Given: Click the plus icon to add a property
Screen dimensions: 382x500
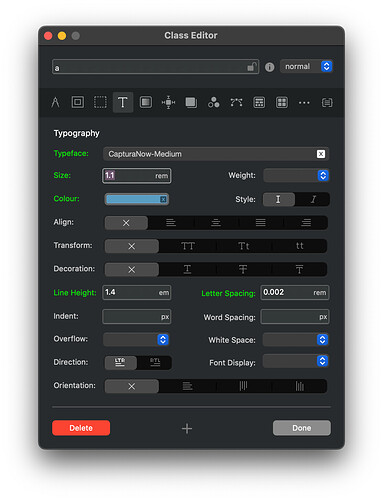Looking at the screenshot, I should (187, 428).
